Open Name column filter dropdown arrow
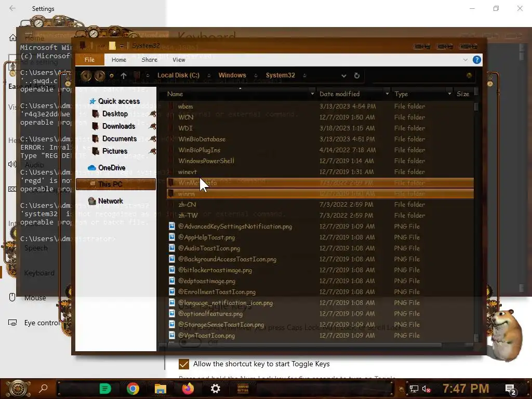This screenshot has height=399, width=532. [312, 94]
